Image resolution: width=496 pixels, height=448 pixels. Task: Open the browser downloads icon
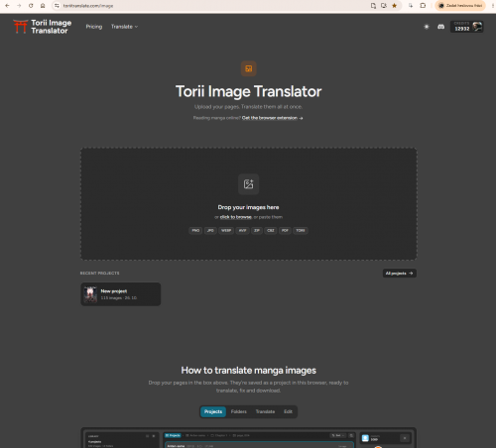coord(411,6)
